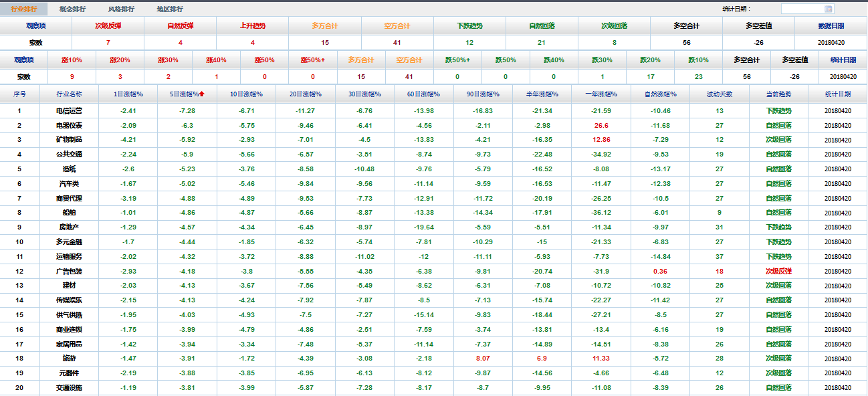
Task: Select the 造纸 industry name
Action: click(x=69, y=169)
